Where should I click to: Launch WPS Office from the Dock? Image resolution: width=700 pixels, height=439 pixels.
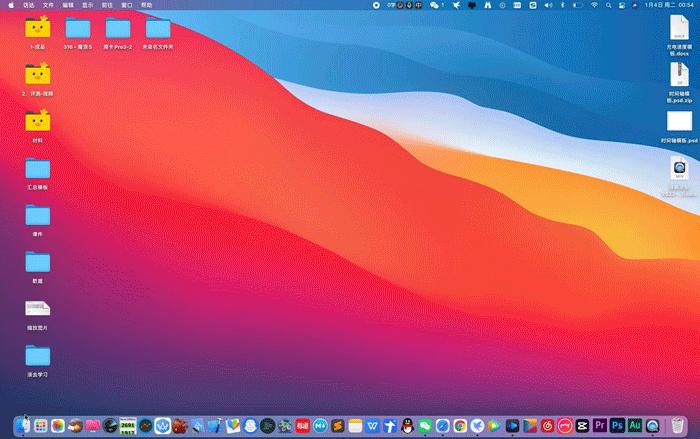[372, 426]
